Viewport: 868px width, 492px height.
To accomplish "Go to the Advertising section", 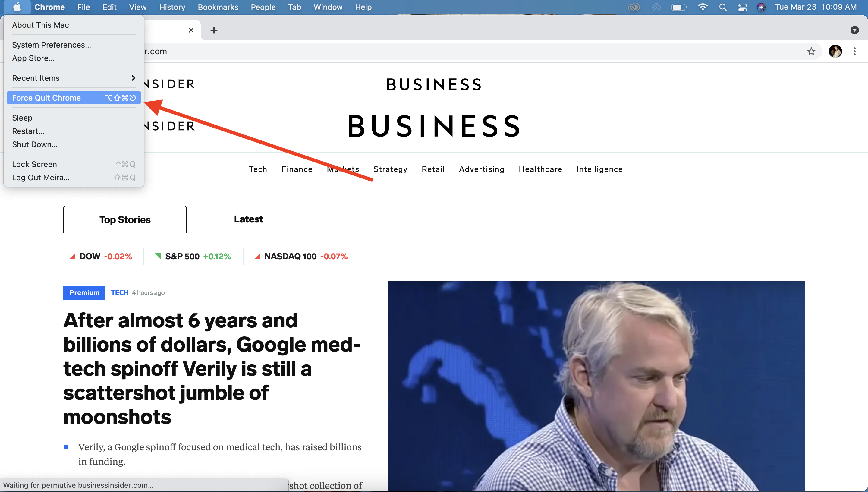I will 482,169.
